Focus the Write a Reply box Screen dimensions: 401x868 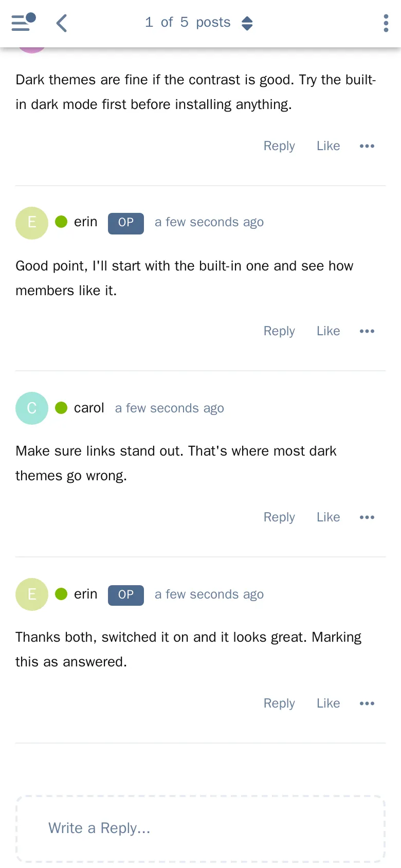(x=200, y=829)
